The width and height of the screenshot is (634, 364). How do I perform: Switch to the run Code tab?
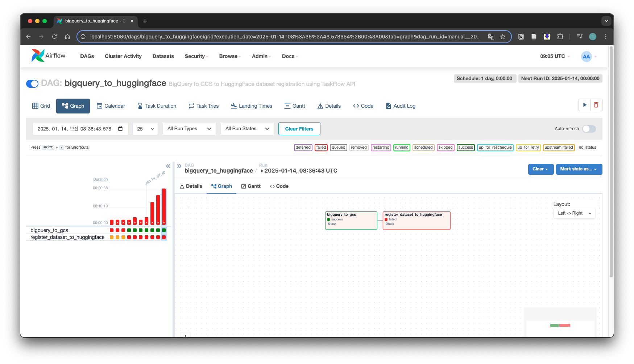[x=279, y=186]
